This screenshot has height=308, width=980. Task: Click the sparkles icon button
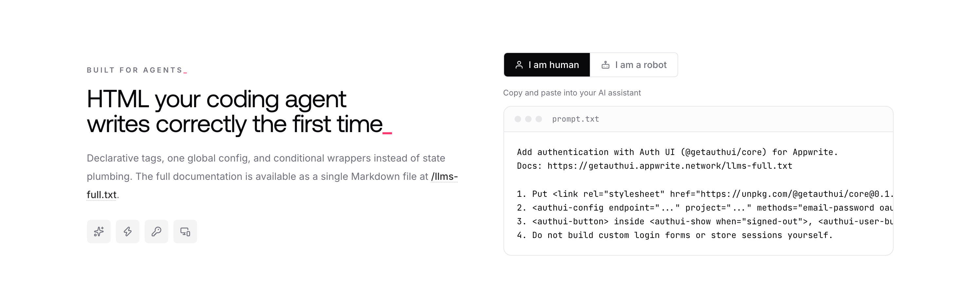tap(99, 231)
